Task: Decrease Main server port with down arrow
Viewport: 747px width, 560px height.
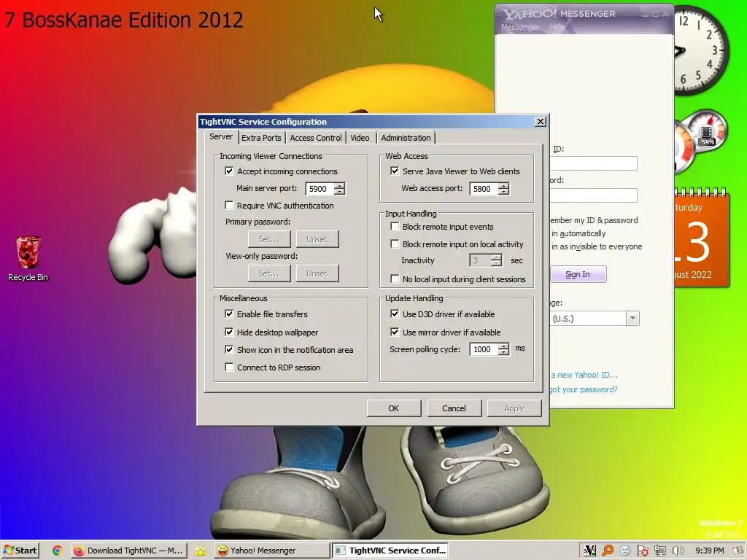Action: (339, 192)
